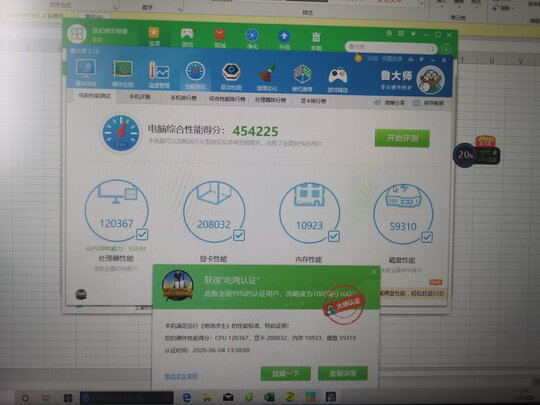Open 游戏 gamepad icon in 360 window
Screen dimensions: 540x405
point(187,34)
